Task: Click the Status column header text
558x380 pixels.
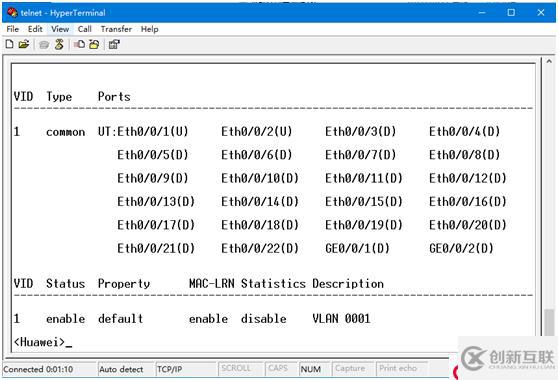Action: click(x=65, y=284)
